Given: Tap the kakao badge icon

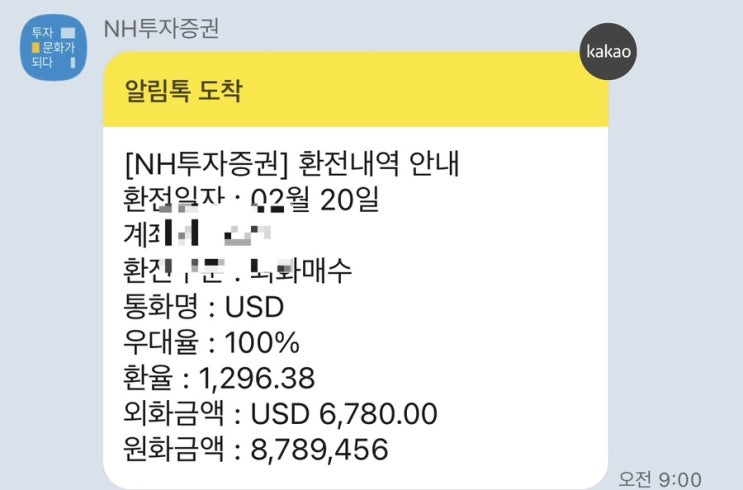Looking at the screenshot, I should pyautogui.click(x=609, y=48).
